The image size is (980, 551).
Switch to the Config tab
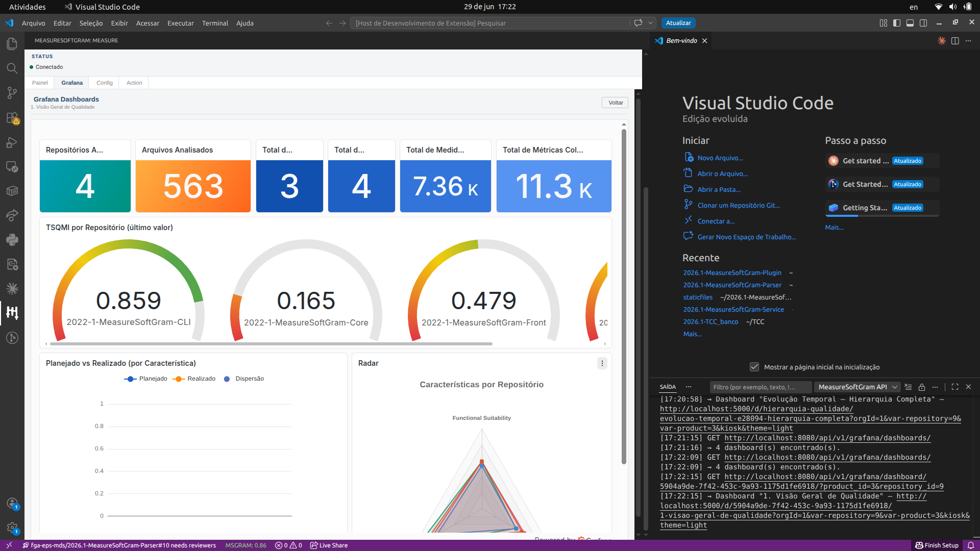[105, 83]
